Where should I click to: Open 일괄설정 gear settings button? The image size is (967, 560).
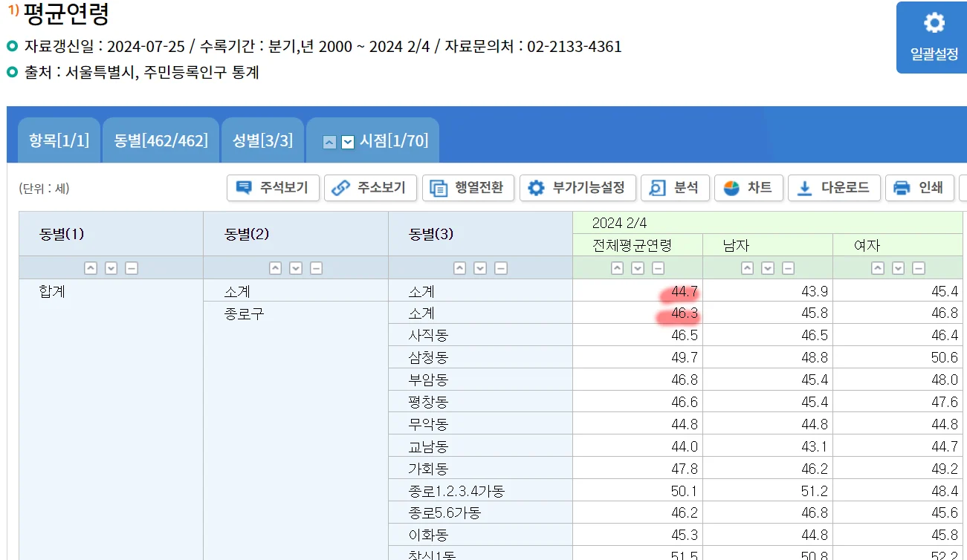[933, 37]
